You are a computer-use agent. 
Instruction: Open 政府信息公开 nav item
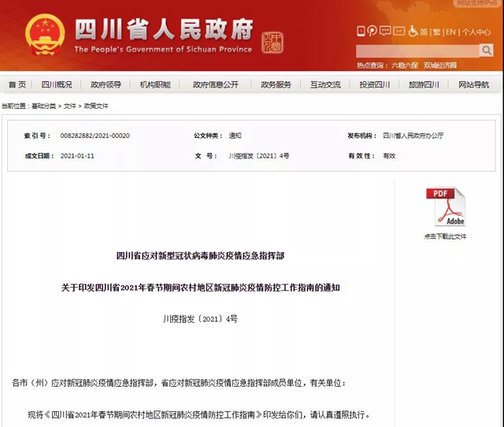215,85
